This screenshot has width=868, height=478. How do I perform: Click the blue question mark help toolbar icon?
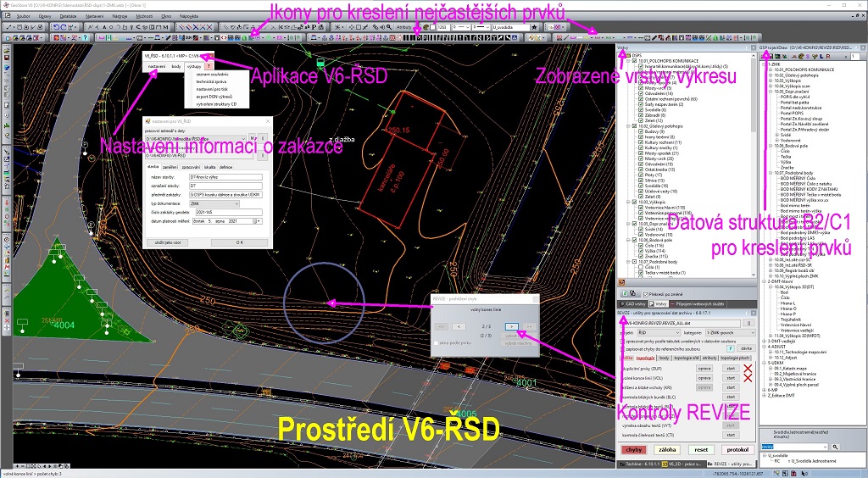(85, 37)
